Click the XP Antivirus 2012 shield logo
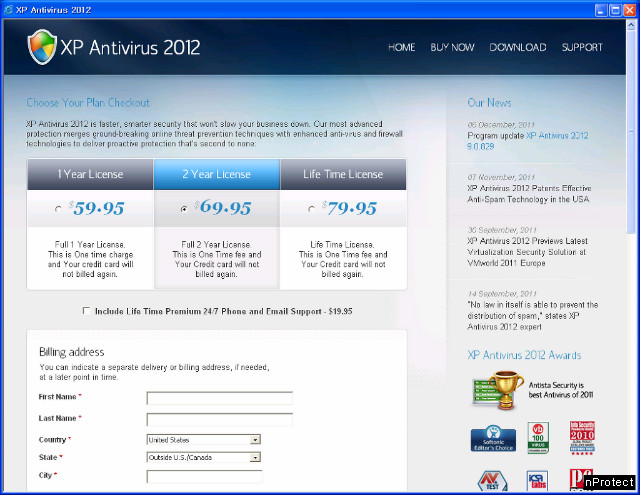 coord(42,47)
